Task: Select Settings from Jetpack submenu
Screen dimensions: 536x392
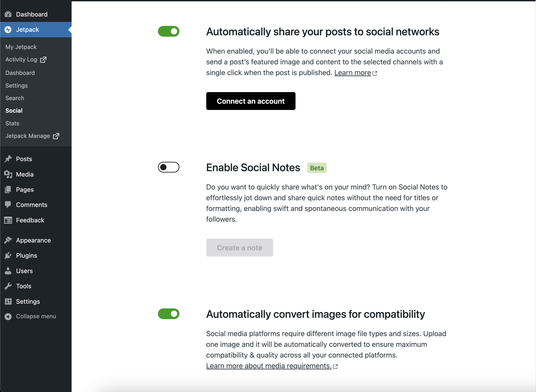Action: (16, 85)
